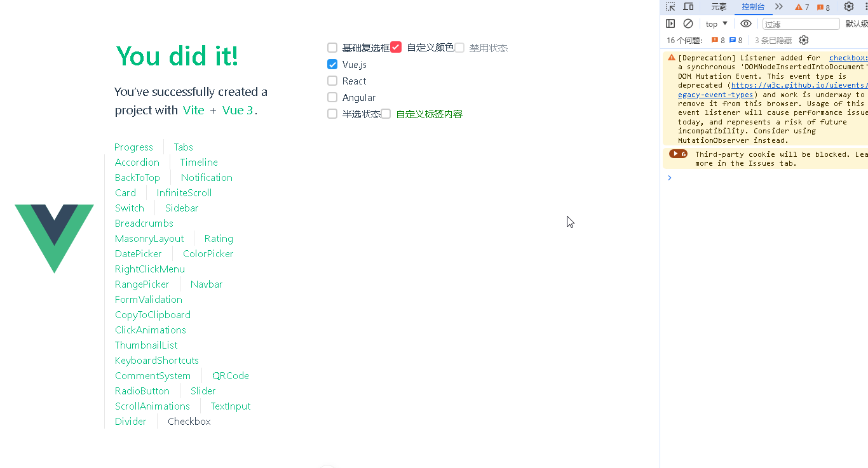Check the 自定义标签内容 checkbox
This screenshot has width=868, height=468.
click(386, 114)
